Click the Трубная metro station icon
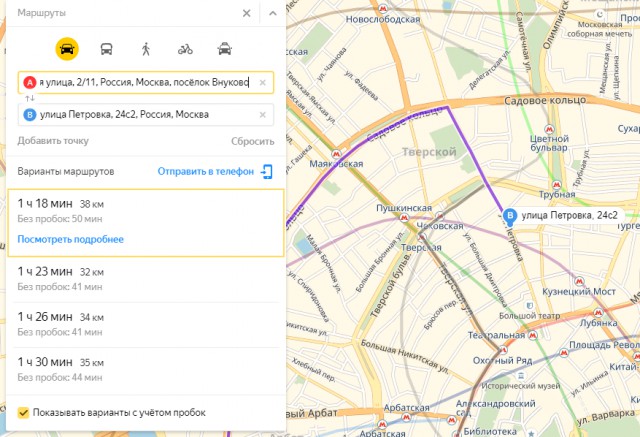 pyautogui.click(x=557, y=184)
